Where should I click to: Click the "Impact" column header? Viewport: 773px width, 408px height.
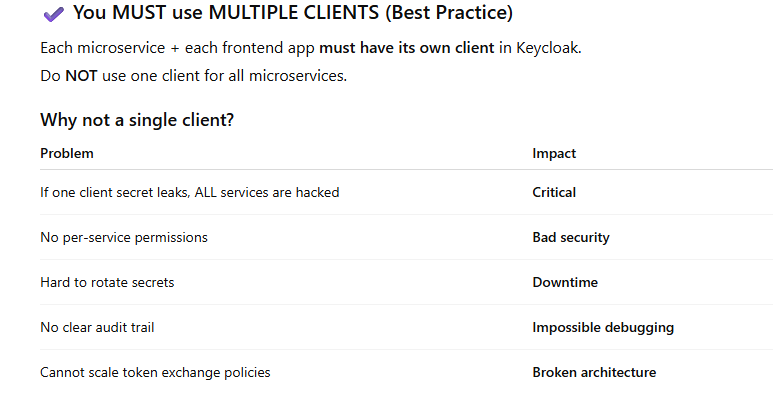coord(554,153)
